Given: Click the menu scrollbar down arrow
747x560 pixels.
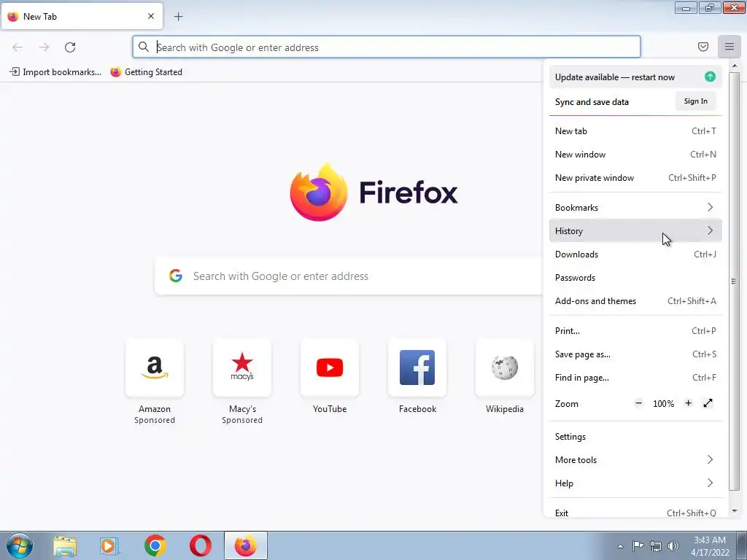Looking at the screenshot, I should coord(734,511).
